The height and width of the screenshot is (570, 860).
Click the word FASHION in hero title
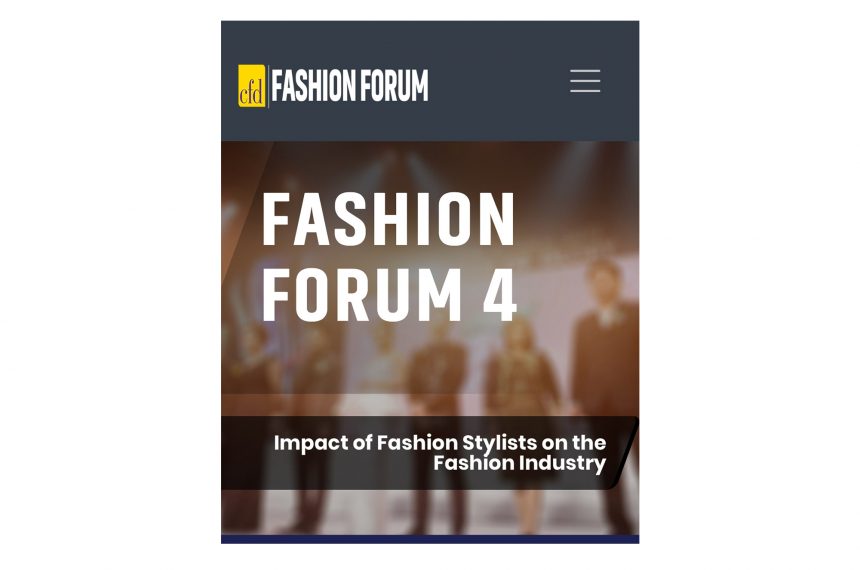coord(388,220)
